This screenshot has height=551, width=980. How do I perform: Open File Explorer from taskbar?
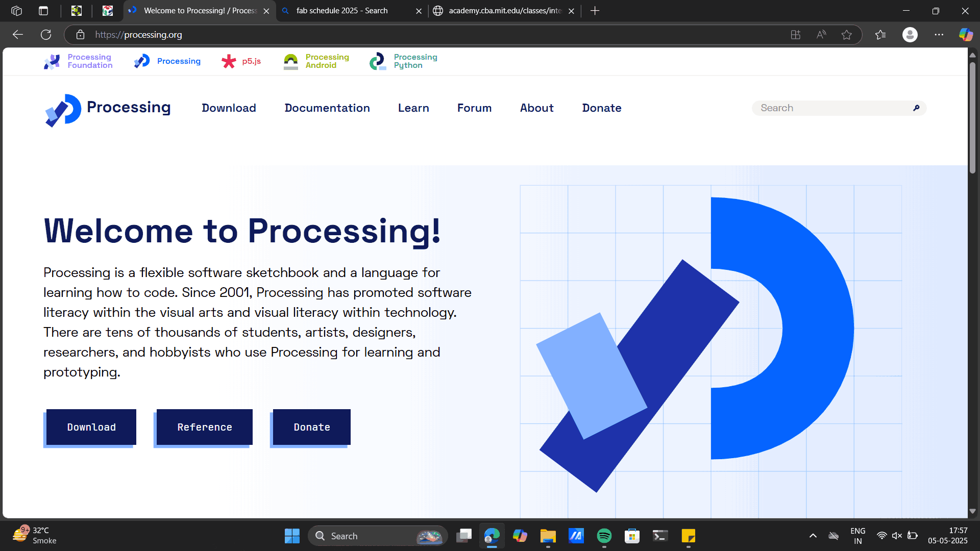(x=548, y=536)
